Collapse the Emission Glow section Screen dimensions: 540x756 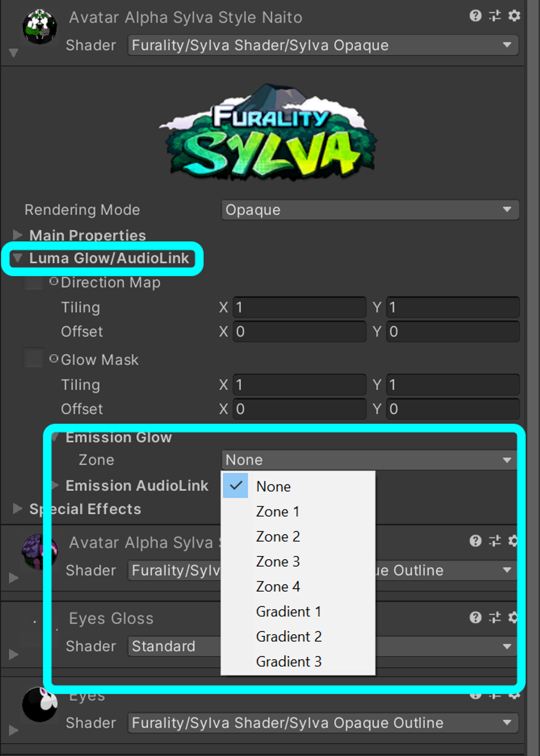tap(55, 437)
